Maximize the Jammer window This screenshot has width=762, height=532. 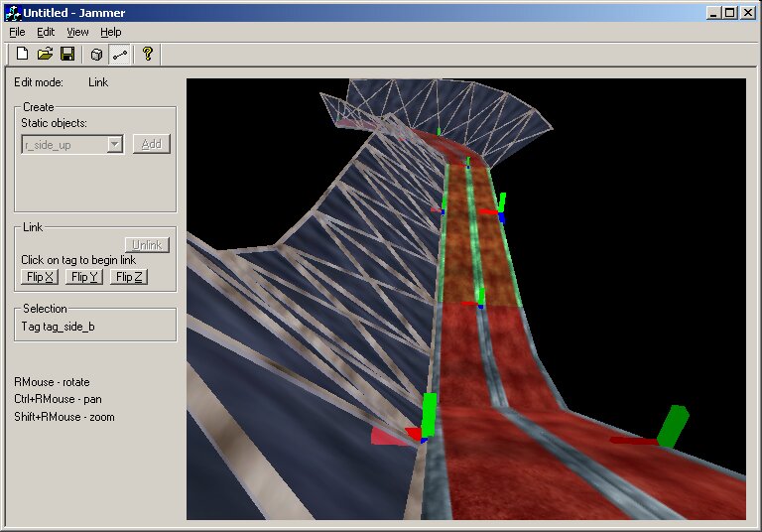729,12
